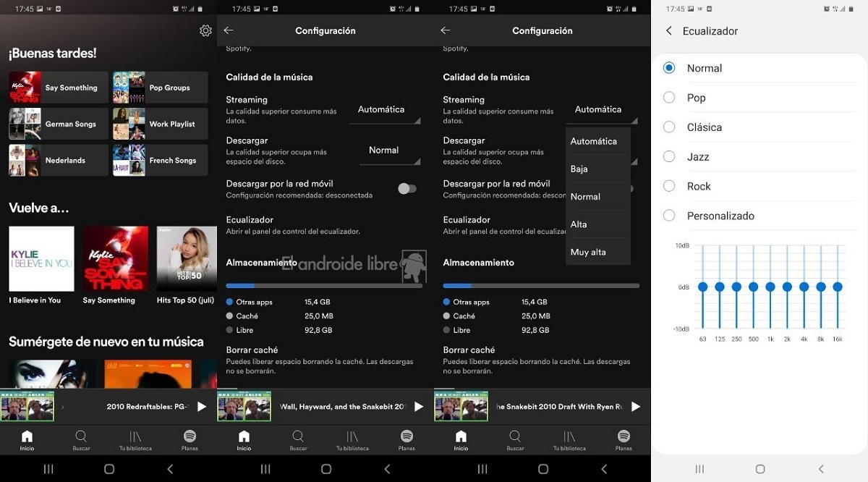868x482 pixels.
Task: Adjust the 1k equalizer slider
Action: click(770, 287)
